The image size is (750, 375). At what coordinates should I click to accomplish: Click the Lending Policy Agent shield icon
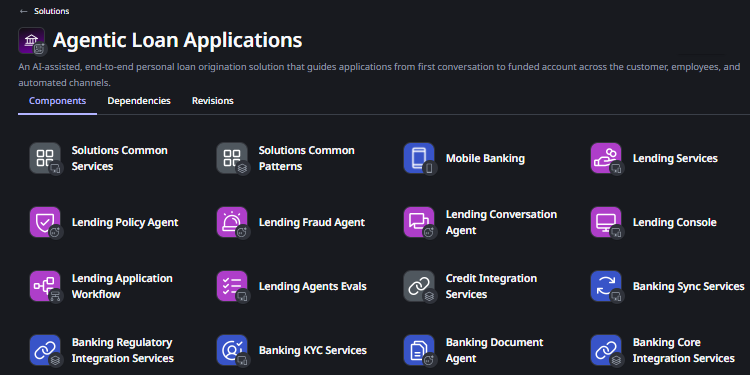point(45,222)
